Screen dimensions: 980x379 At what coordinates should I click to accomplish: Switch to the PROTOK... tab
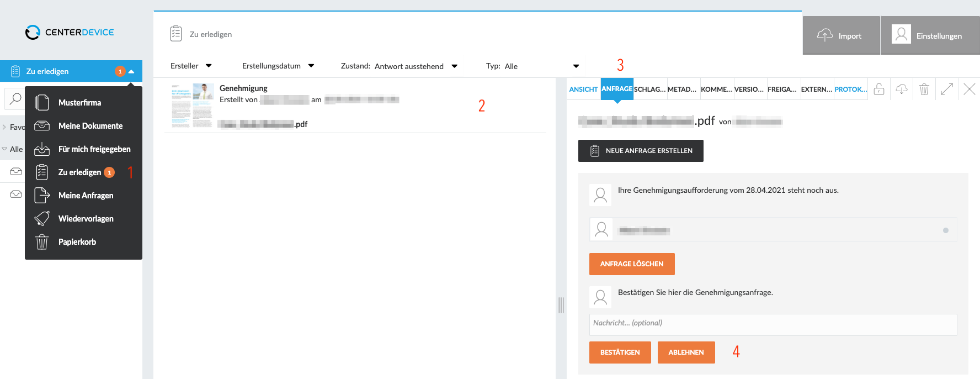(850, 89)
